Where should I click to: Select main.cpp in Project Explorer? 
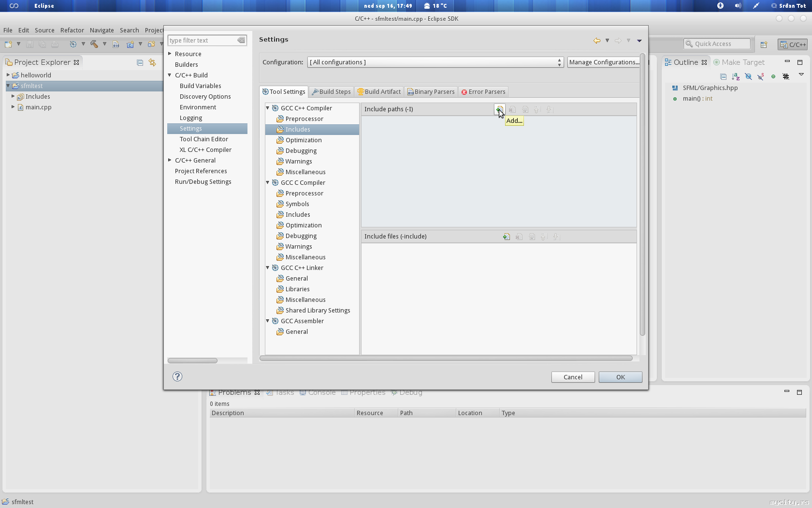pyautogui.click(x=38, y=107)
